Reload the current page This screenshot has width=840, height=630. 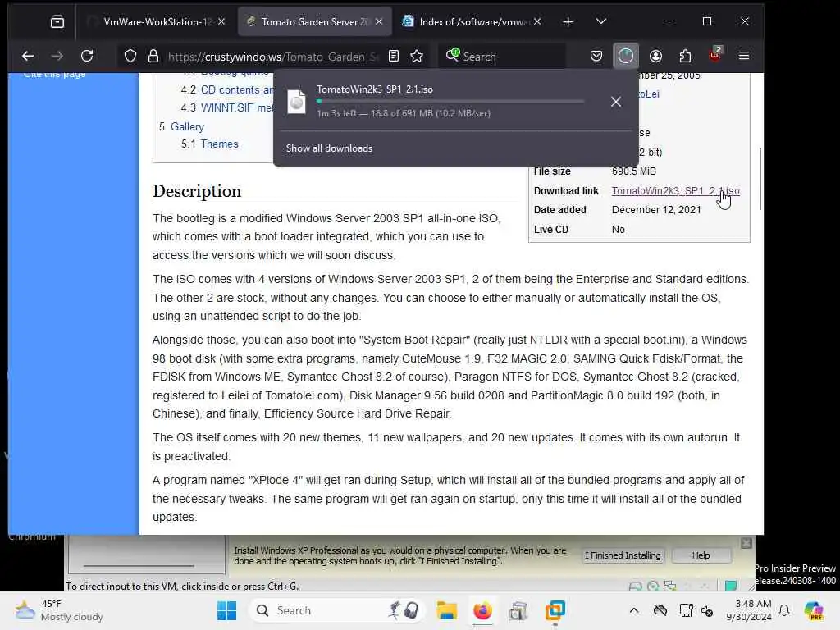click(x=87, y=57)
